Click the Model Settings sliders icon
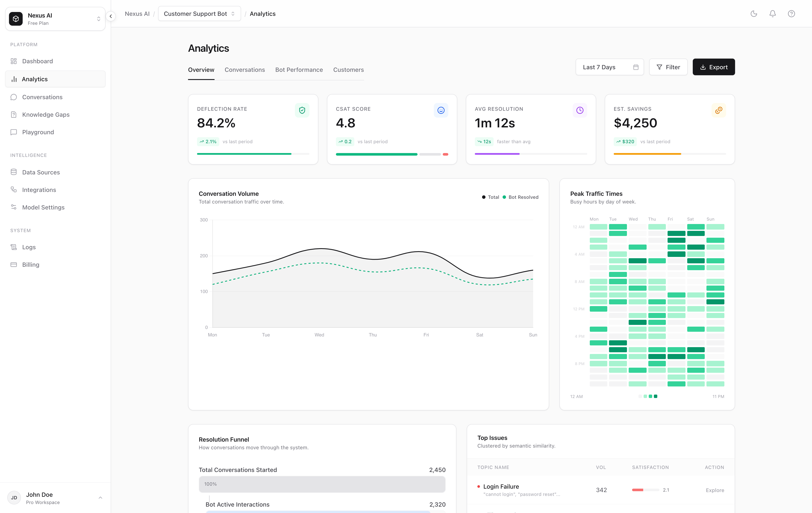Viewport: 812px width, 513px height. pos(13,207)
